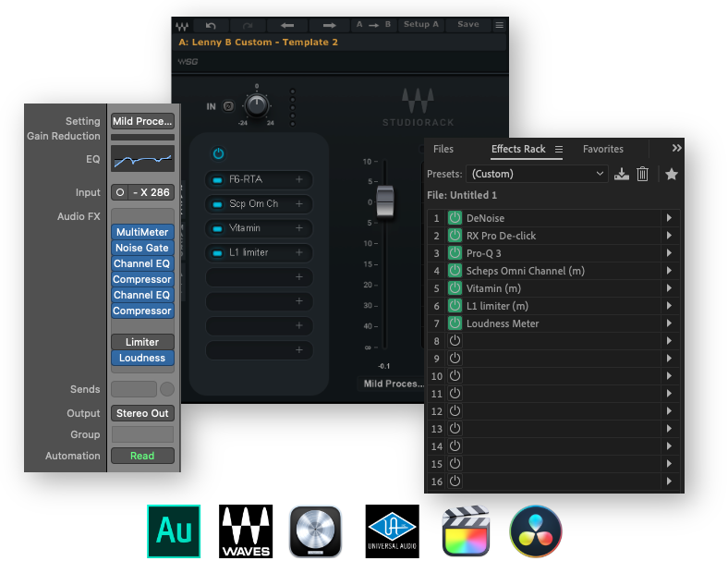
Task: Click the Adobe Audition icon
Action: click(x=174, y=531)
